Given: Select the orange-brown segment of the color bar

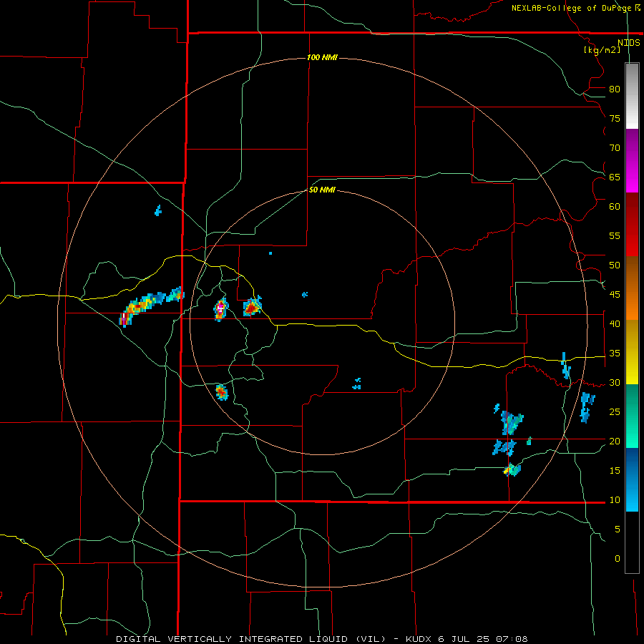Looking at the screenshot, I should pyautogui.click(x=632, y=288).
